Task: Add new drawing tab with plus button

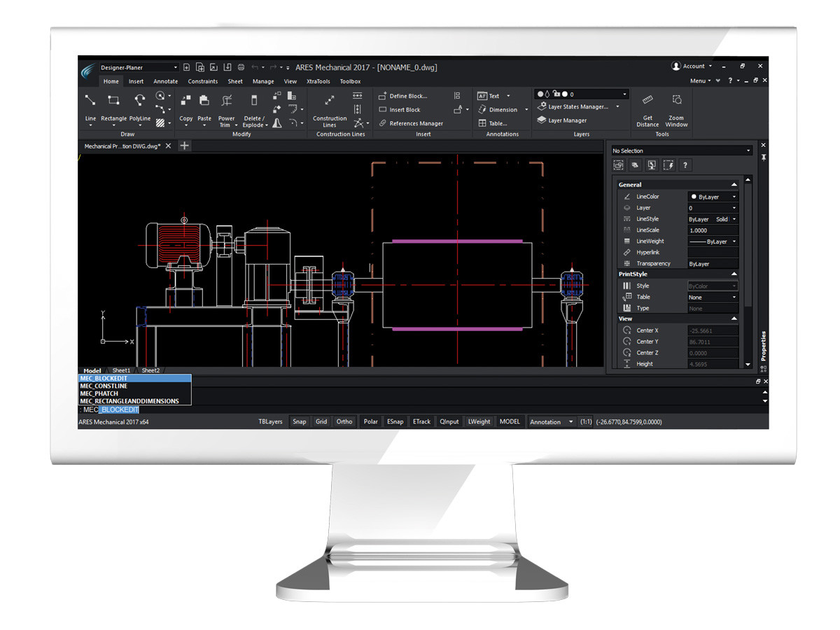Action: click(184, 146)
